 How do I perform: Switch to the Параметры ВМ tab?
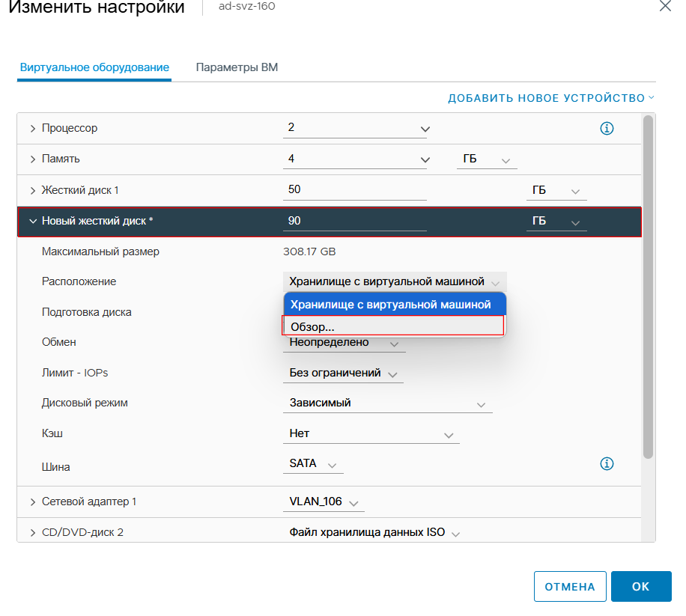tap(237, 67)
